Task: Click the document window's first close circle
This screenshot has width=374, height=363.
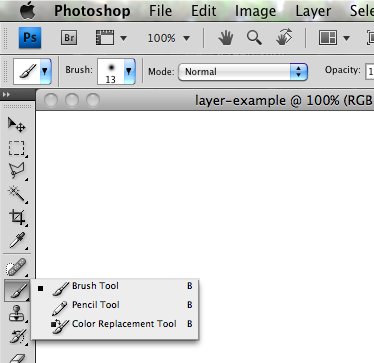Action: click(x=51, y=100)
